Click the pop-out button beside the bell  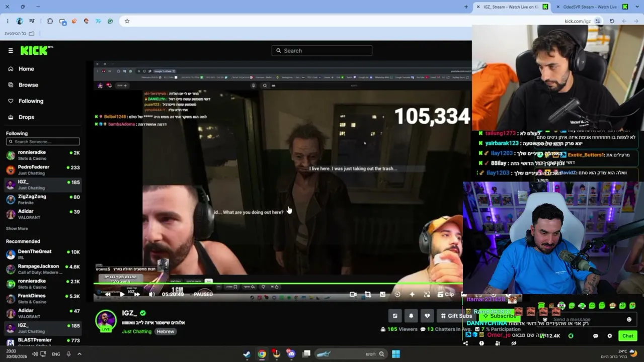pos(395,316)
